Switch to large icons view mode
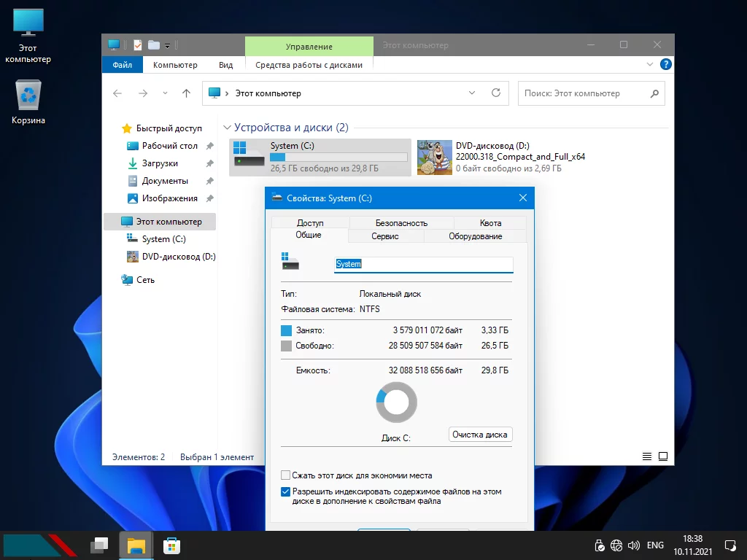The height and width of the screenshot is (560, 747). [x=663, y=456]
